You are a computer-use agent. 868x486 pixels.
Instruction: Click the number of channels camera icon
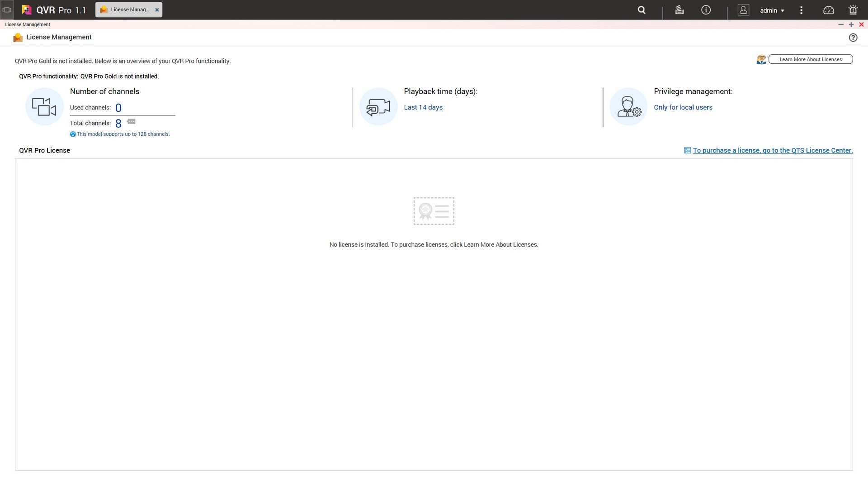coord(44,107)
